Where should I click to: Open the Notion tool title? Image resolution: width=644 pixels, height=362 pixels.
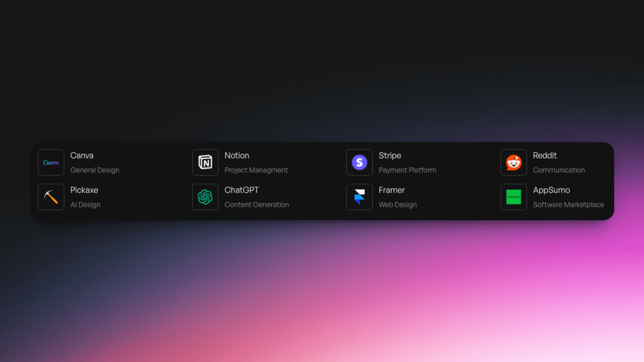237,156
